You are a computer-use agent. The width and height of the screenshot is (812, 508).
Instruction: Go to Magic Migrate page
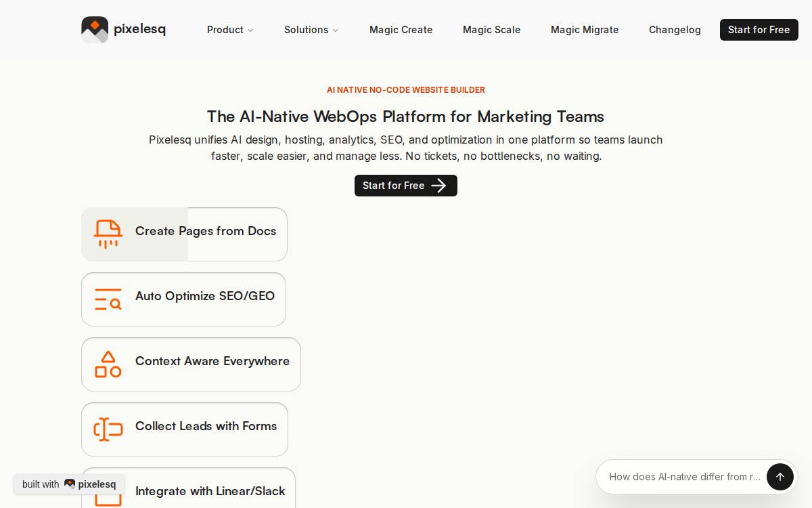(585, 30)
